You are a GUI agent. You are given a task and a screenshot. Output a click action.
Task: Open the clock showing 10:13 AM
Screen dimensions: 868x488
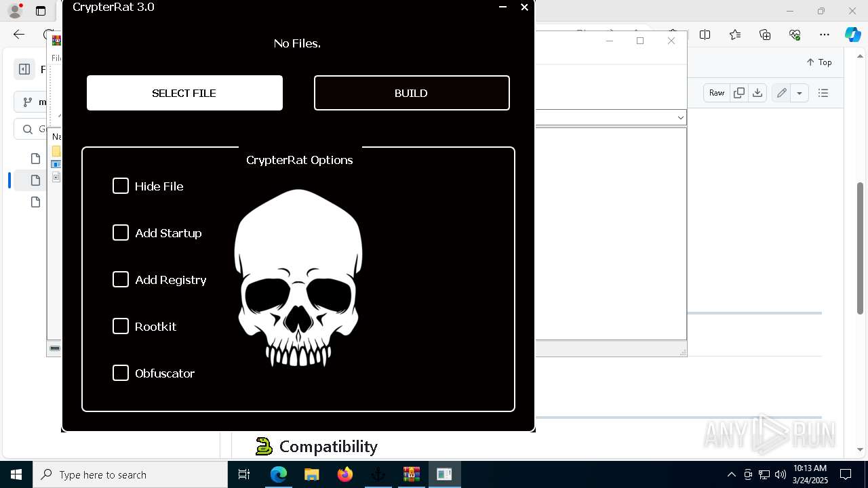click(x=810, y=474)
